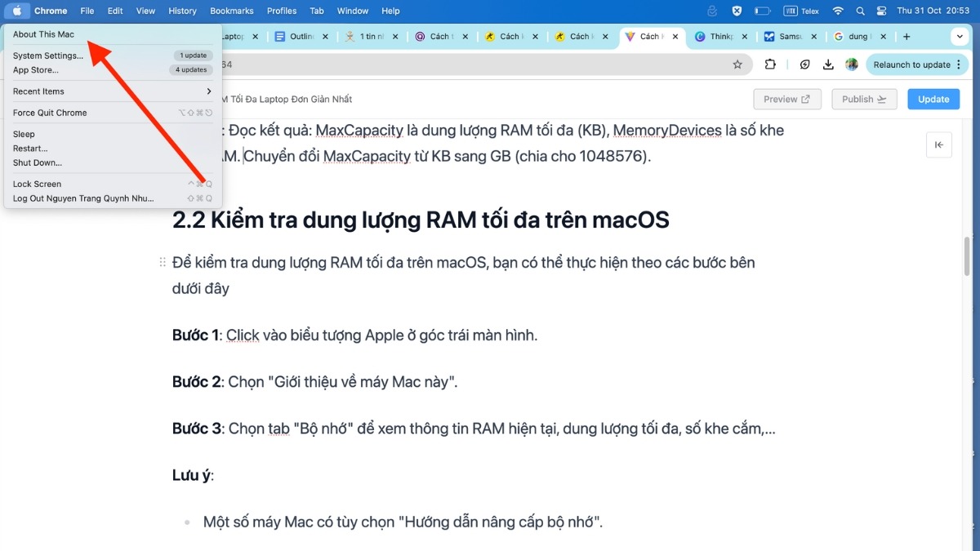
Task: Click the date and time clock
Action: click(932, 11)
